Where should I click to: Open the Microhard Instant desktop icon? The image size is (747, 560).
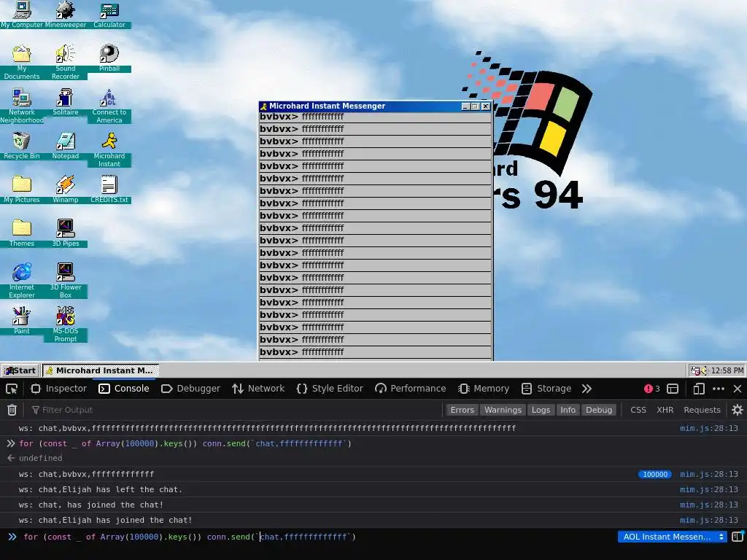click(x=109, y=149)
